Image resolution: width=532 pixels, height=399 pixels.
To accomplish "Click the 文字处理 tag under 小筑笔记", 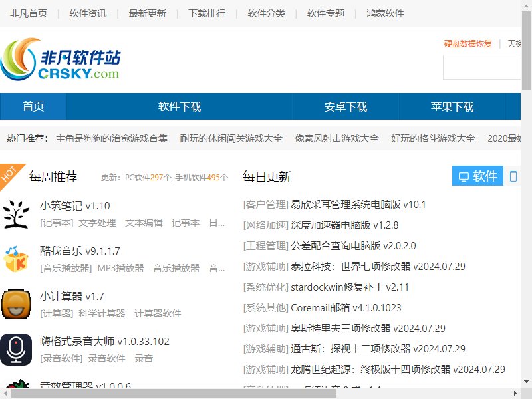I will pos(97,223).
